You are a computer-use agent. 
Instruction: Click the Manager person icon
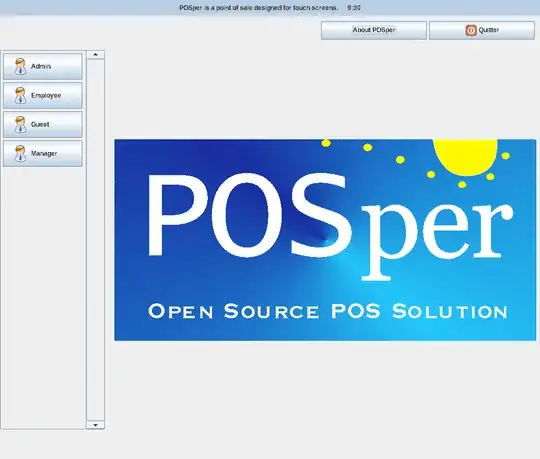(x=20, y=153)
